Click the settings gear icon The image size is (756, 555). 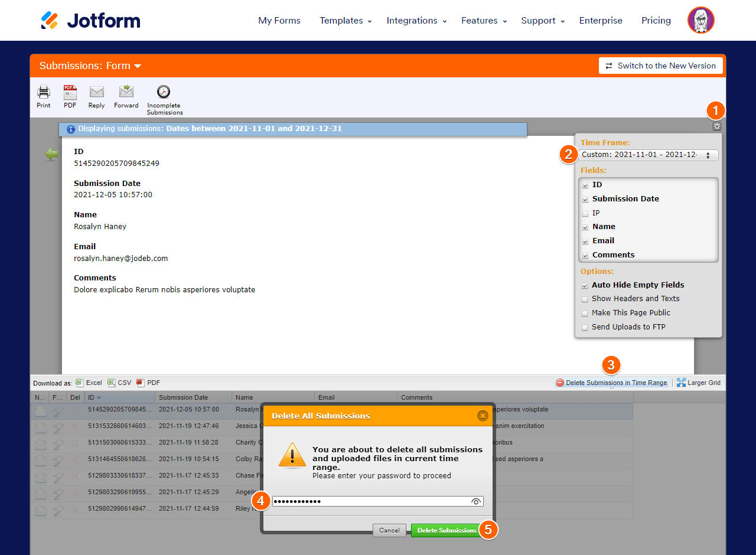point(717,126)
